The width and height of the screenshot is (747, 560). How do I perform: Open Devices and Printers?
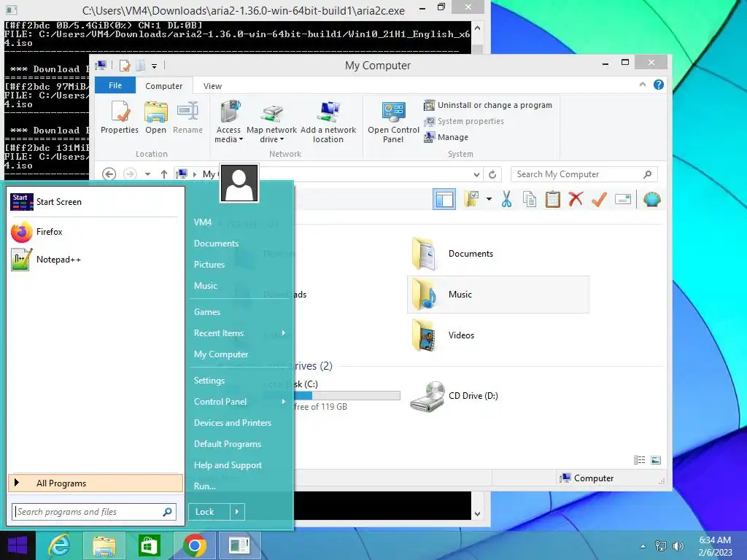click(233, 423)
